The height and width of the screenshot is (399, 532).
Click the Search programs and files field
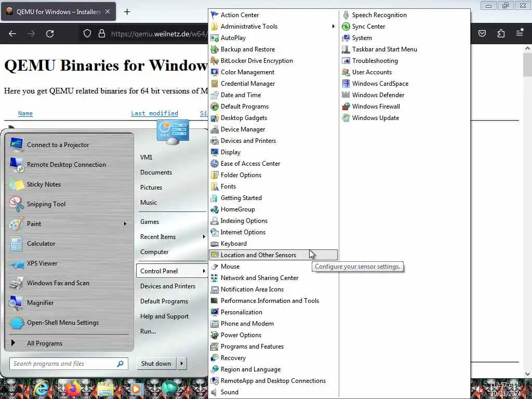point(69,363)
